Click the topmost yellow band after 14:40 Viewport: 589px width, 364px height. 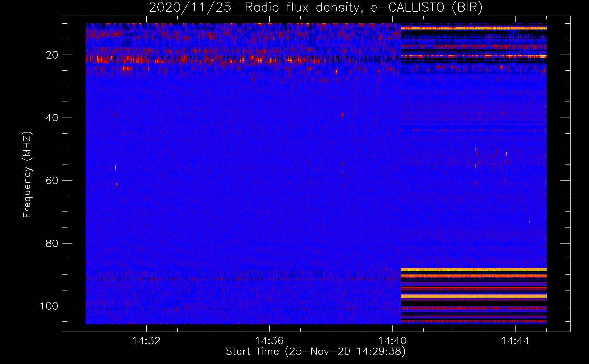click(473, 28)
